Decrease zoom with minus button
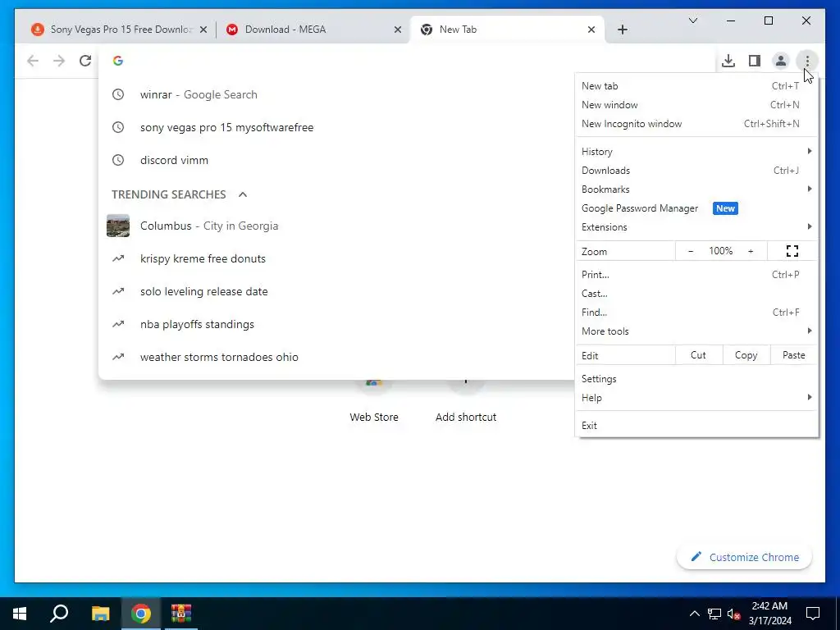The image size is (840, 630). tap(691, 251)
